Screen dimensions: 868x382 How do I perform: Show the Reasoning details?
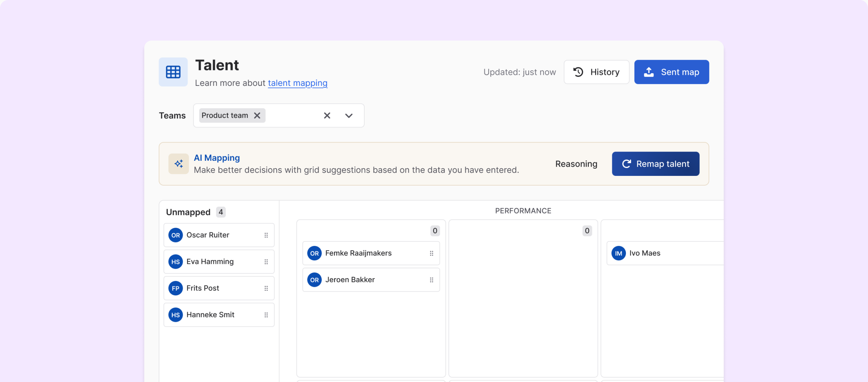point(576,164)
